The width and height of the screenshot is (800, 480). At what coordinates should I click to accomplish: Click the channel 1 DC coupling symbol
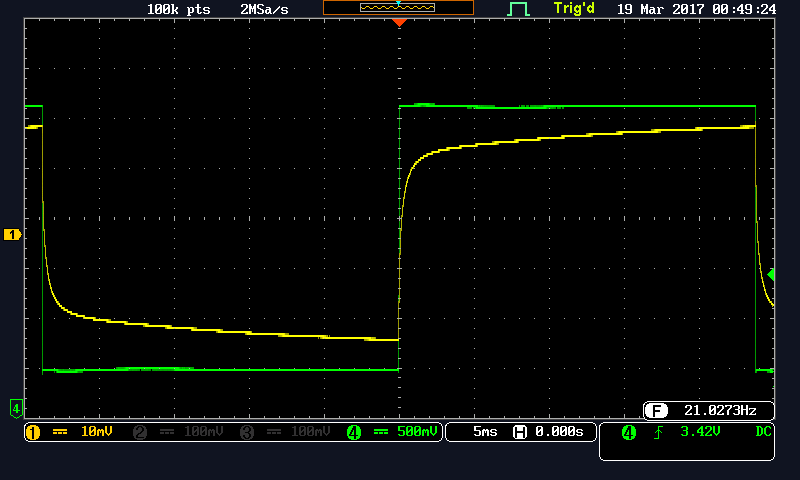60,432
